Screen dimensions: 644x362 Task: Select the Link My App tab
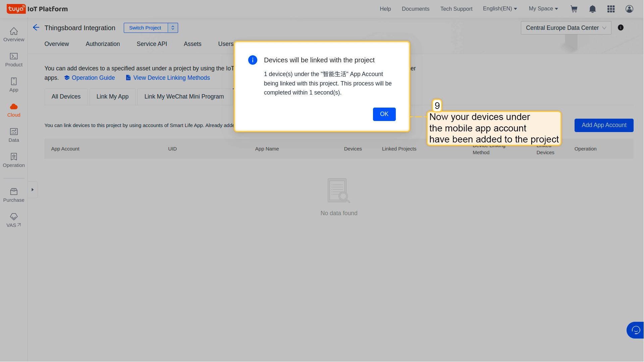(112, 97)
